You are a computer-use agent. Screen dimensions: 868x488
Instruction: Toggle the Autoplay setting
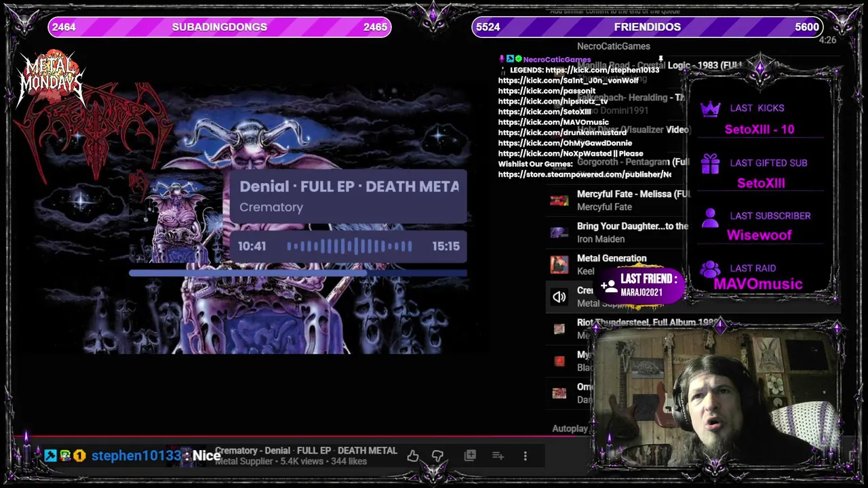tap(570, 428)
